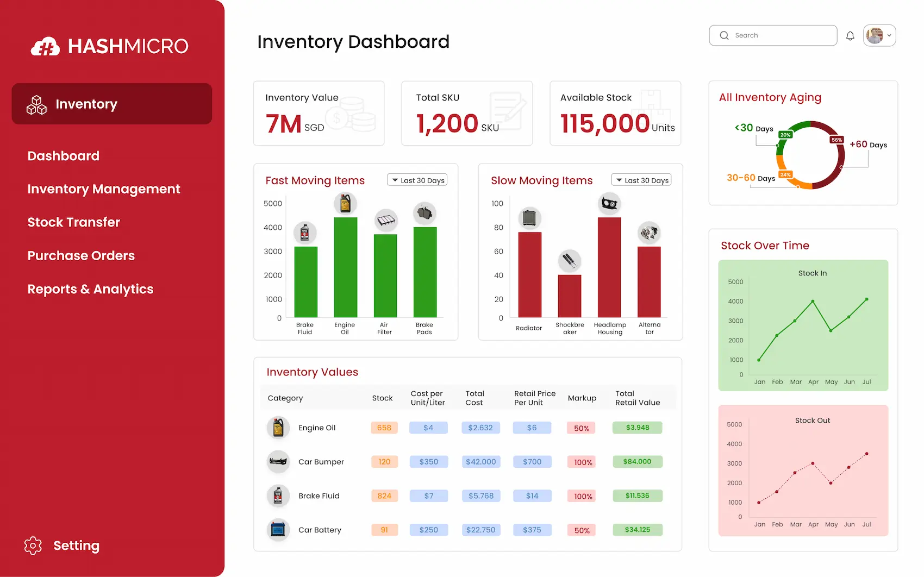Click the Inventory cubes icon in sidebar
The image size is (924, 577).
[x=36, y=104]
